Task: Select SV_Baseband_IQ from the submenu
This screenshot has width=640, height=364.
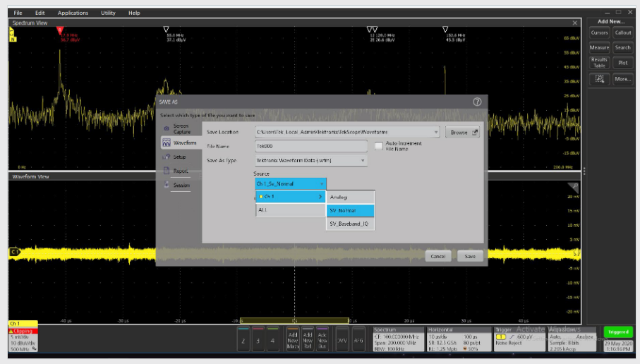Action: (350, 224)
